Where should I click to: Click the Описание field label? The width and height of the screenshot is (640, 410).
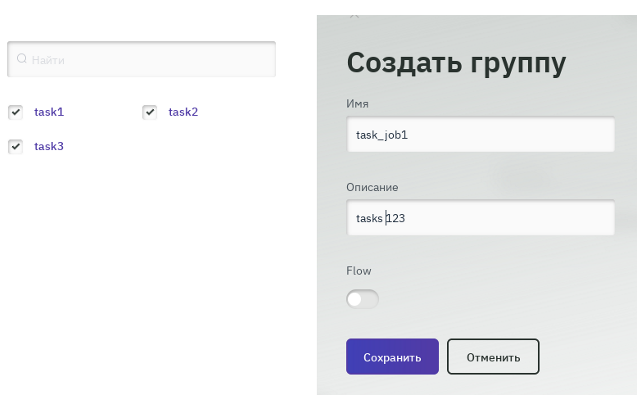click(x=372, y=187)
